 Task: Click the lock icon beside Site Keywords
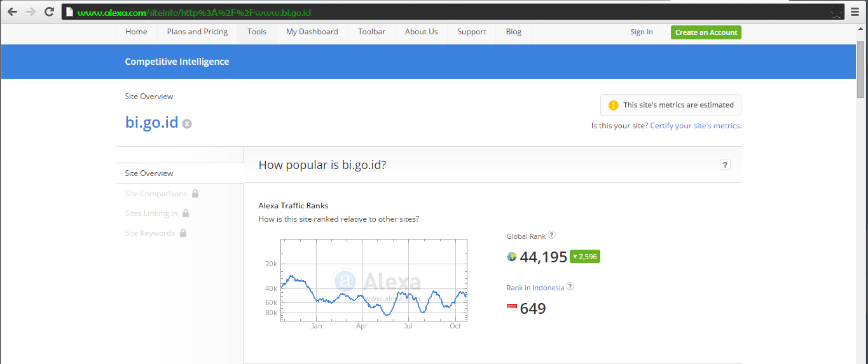183,233
